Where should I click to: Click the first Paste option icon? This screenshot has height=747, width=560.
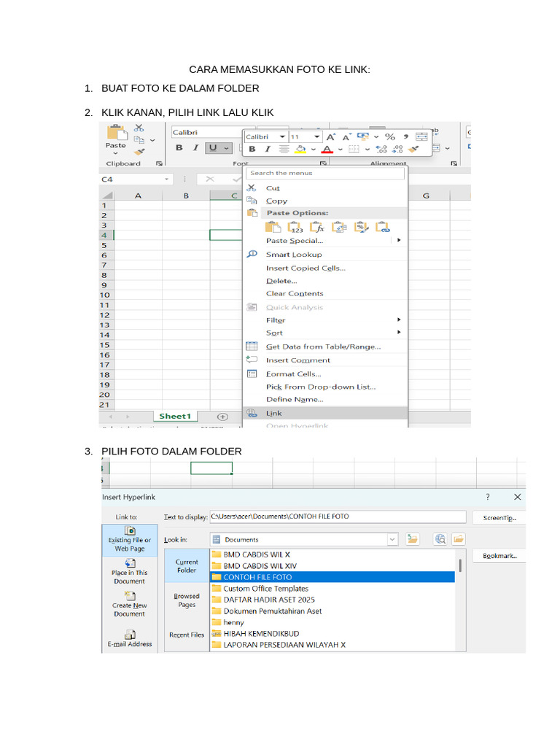[273, 228]
